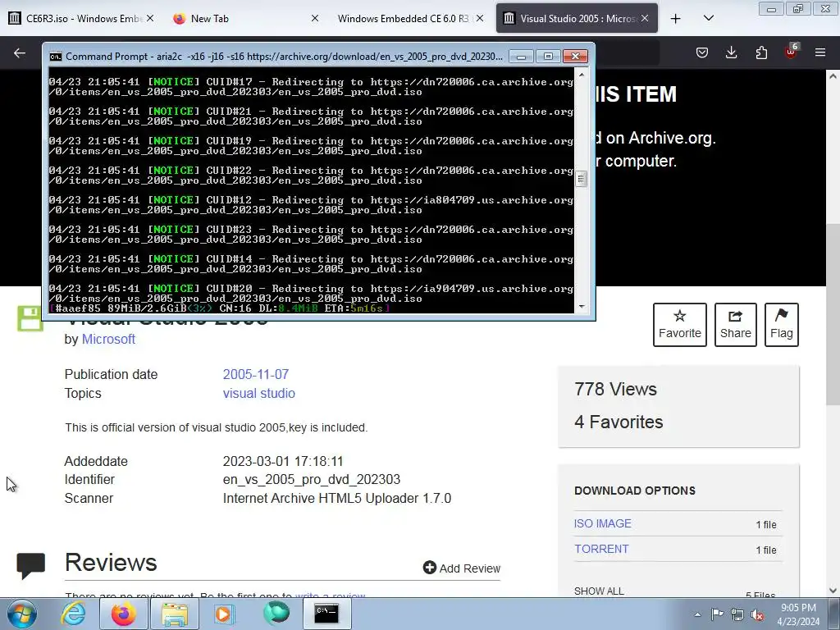Switch to the CE6R3.iso tab
Screen dimensions: 840x630
tap(80, 18)
